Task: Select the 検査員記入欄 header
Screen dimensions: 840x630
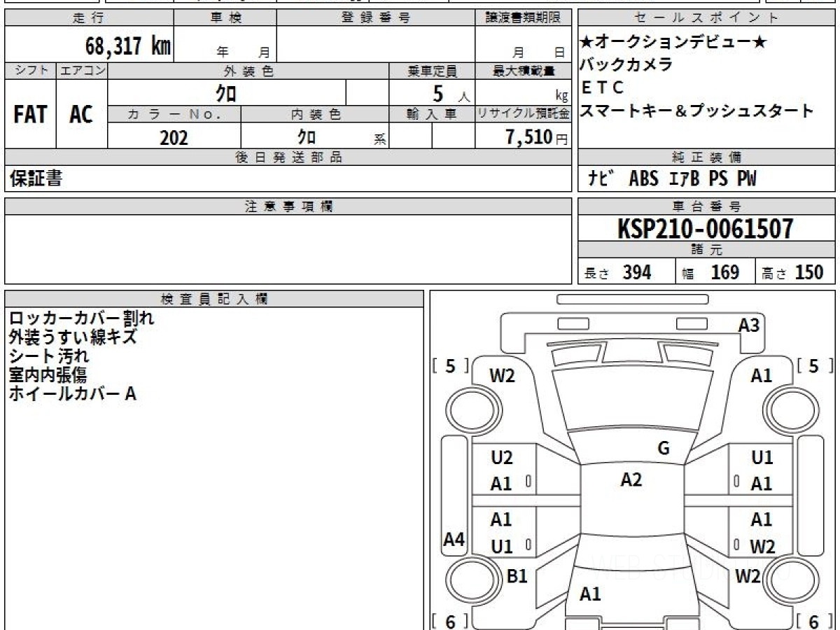Action: coord(214,299)
